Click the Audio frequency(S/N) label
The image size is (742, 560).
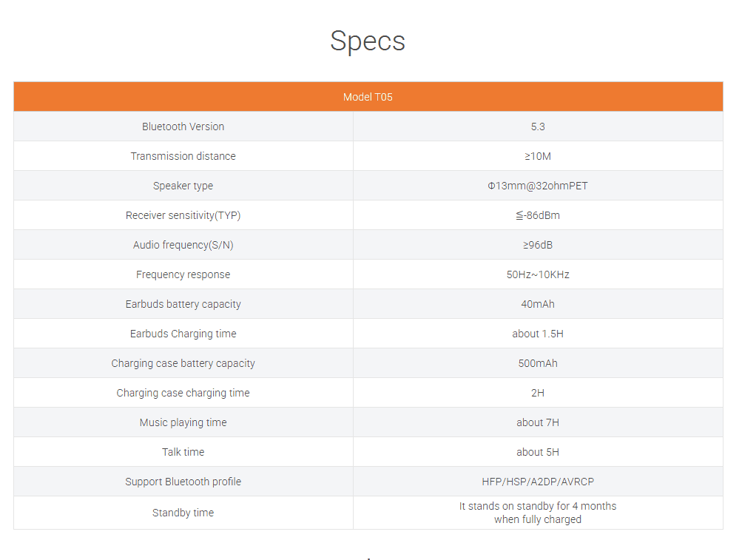click(183, 245)
